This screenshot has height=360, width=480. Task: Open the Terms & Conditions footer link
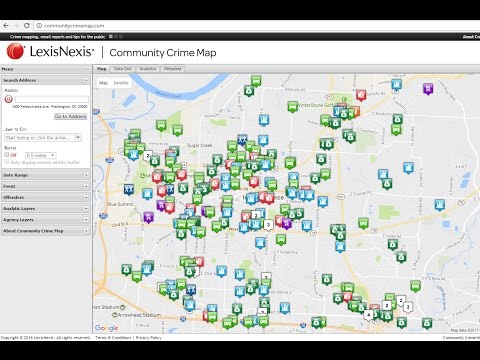point(113,338)
